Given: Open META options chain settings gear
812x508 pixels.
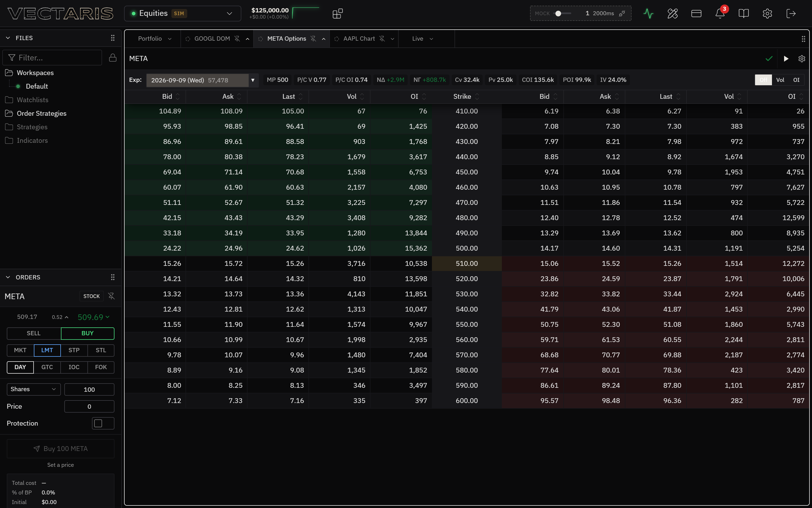Looking at the screenshot, I should coord(802,59).
